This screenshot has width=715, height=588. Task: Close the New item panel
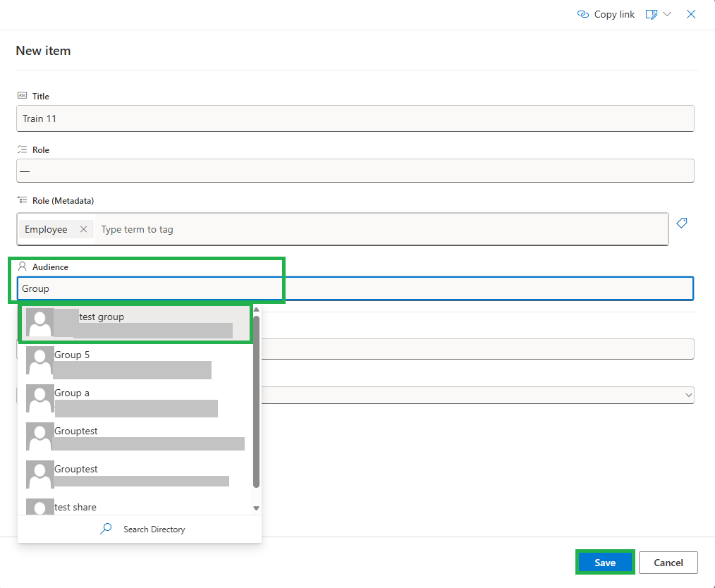691,15
